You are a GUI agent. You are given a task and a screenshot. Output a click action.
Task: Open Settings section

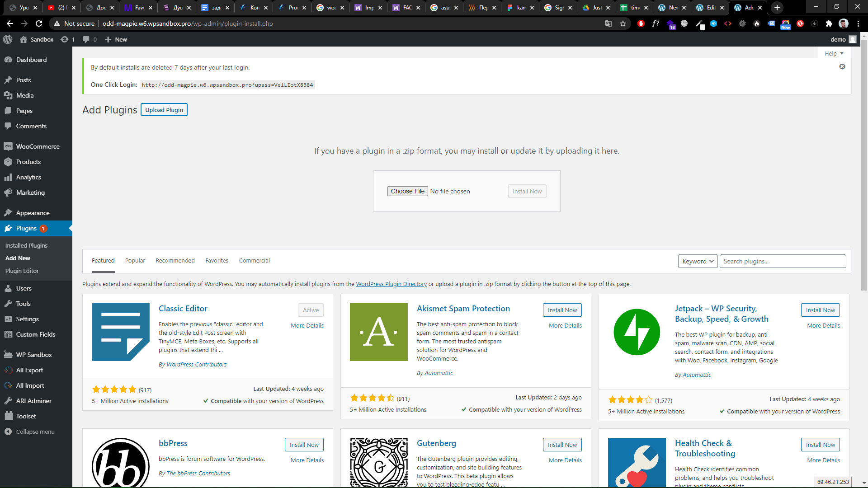click(x=27, y=319)
